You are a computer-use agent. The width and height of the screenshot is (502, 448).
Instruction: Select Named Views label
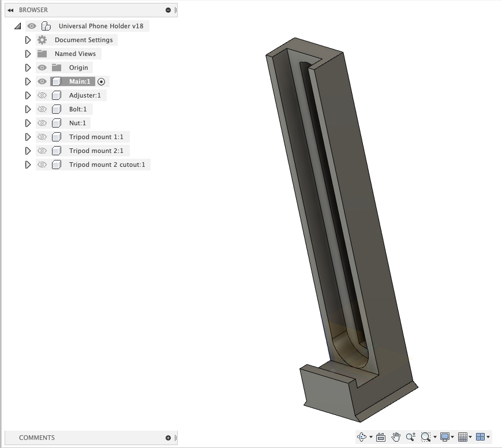click(x=75, y=54)
